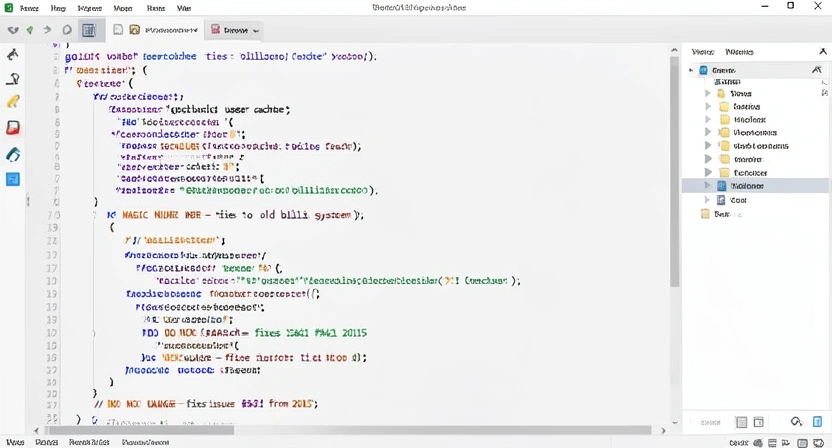Expand the sixth yellow folder in the tree
The height and width of the screenshot is (448, 832).
click(x=707, y=159)
